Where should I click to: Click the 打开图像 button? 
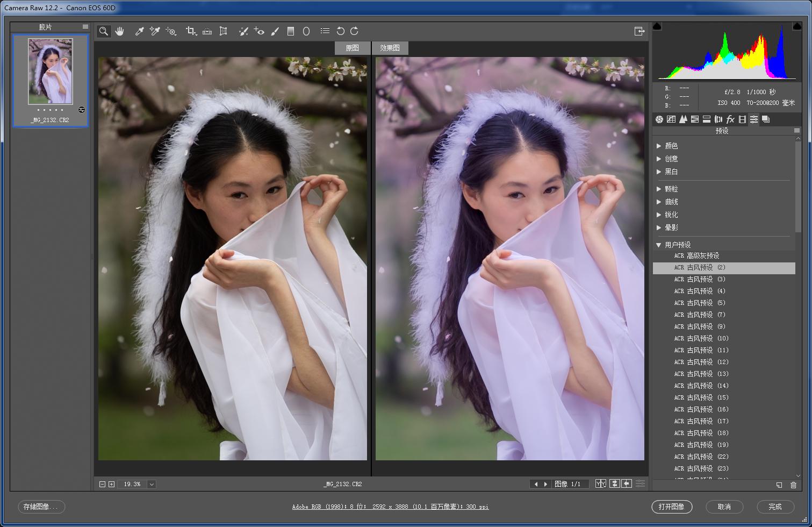click(671, 507)
